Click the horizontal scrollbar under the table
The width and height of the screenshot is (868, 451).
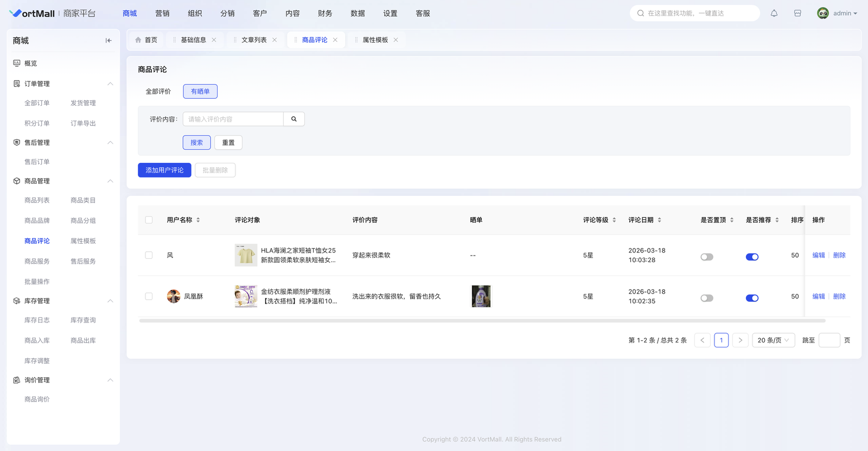482,321
